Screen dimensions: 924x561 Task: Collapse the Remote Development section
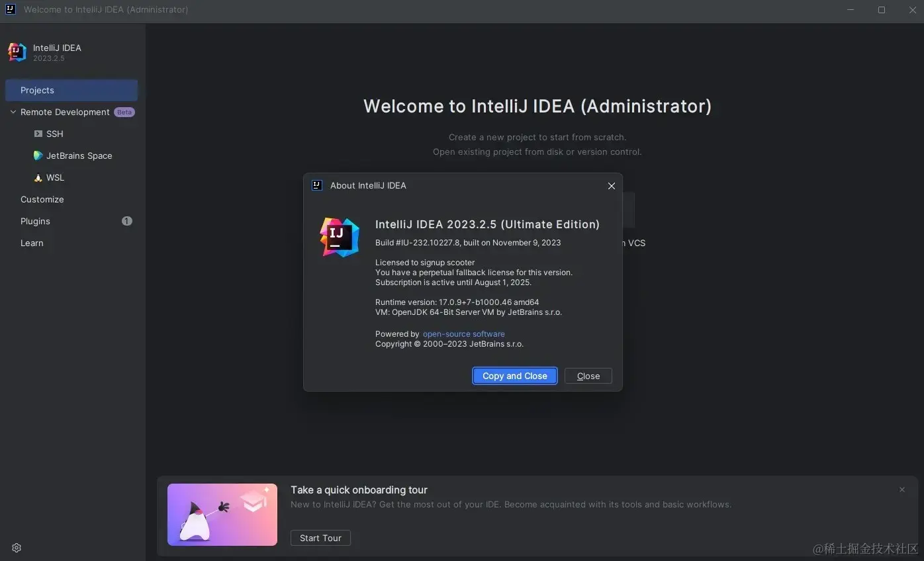tap(13, 112)
